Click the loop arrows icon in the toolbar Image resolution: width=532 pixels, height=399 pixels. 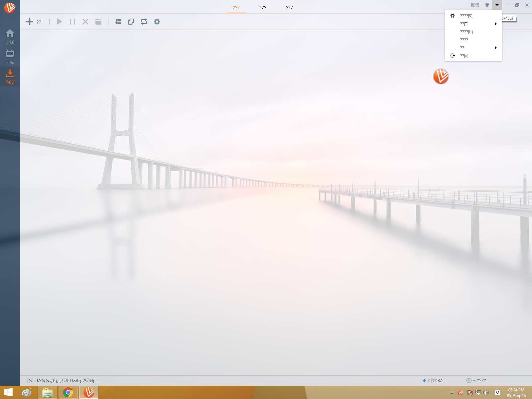144,22
